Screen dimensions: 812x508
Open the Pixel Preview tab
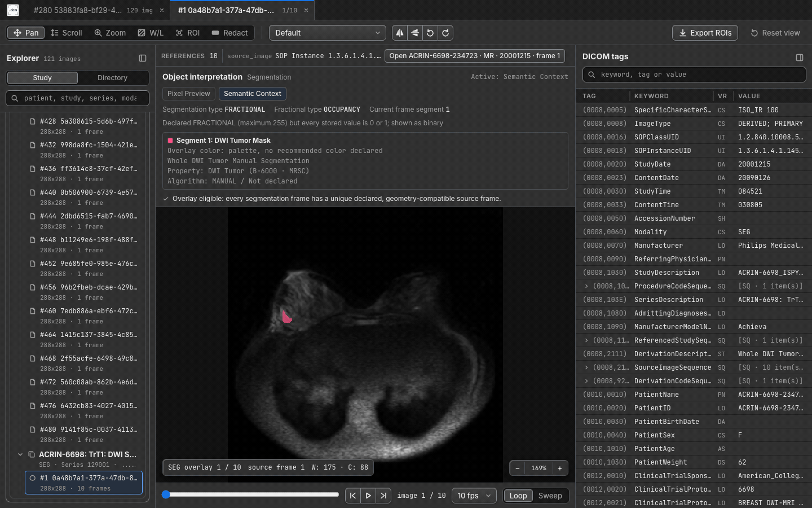[x=188, y=94]
